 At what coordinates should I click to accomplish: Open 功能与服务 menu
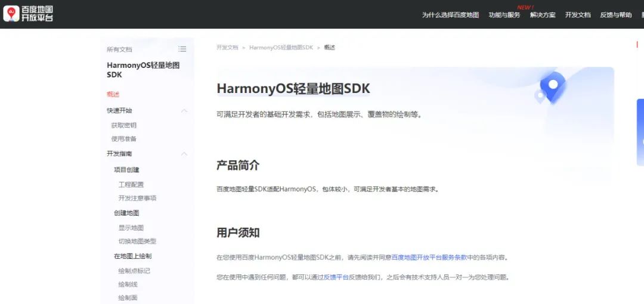tap(504, 15)
